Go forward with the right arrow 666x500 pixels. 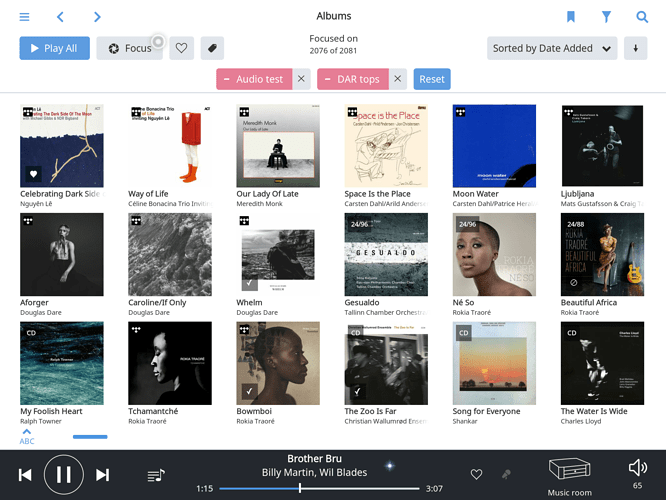[x=97, y=17]
